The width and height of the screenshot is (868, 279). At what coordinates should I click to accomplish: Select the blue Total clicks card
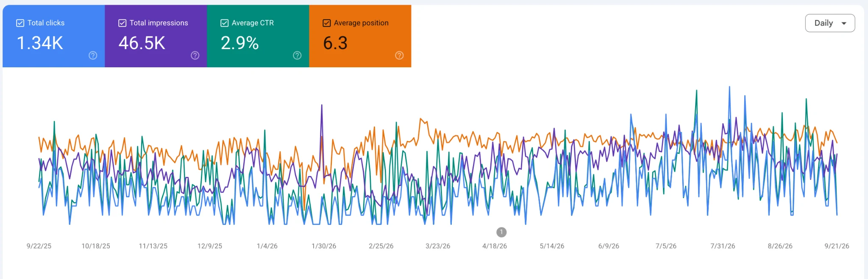click(x=54, y=36)
